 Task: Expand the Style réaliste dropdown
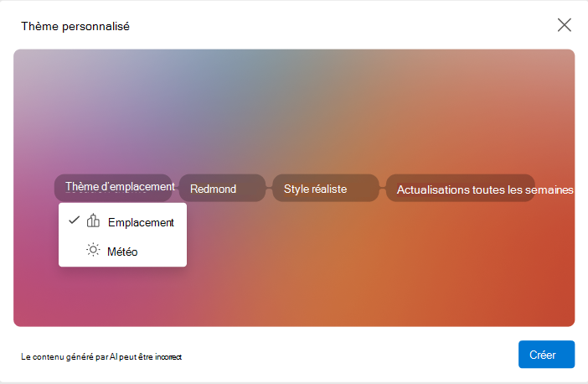326,188
